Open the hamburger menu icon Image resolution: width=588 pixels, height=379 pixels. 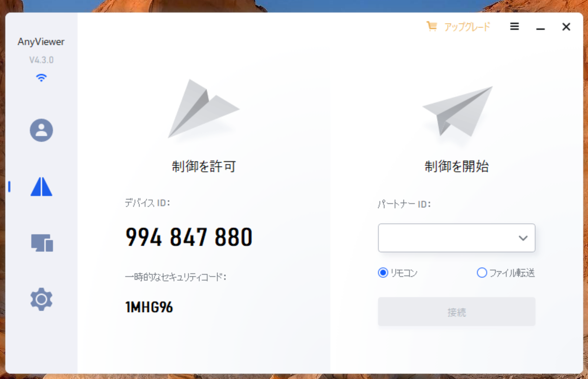pyautogui.click(x=514, y=26)
